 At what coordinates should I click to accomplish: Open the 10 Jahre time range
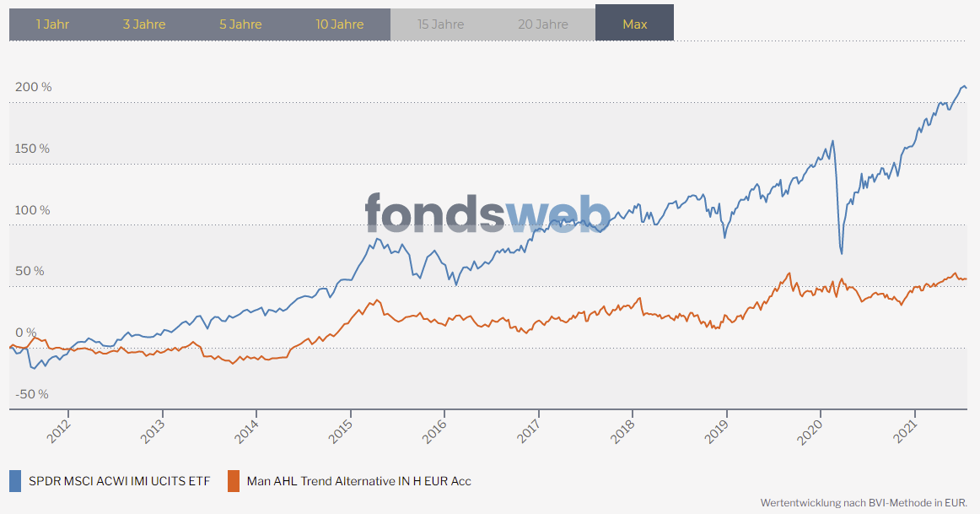click(340, 24)
